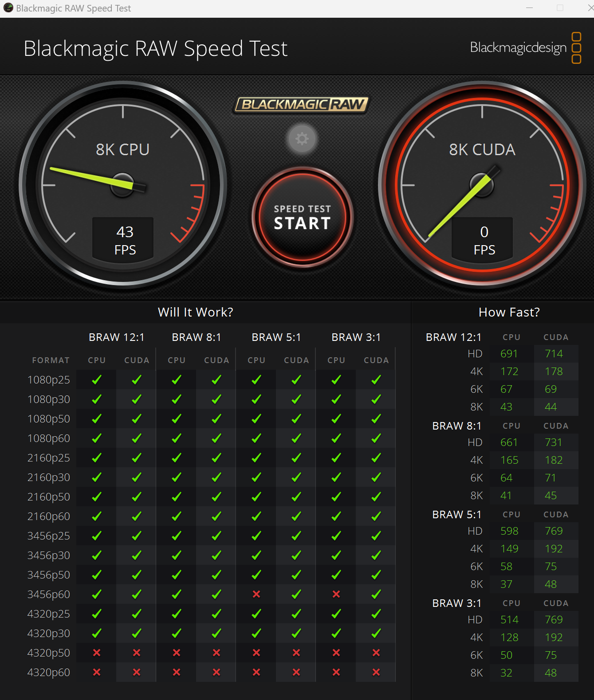Screen dimensions: 594x700
Task: Click BRAW 8:1 8K CUDA value 45
Action: point(551,496)
